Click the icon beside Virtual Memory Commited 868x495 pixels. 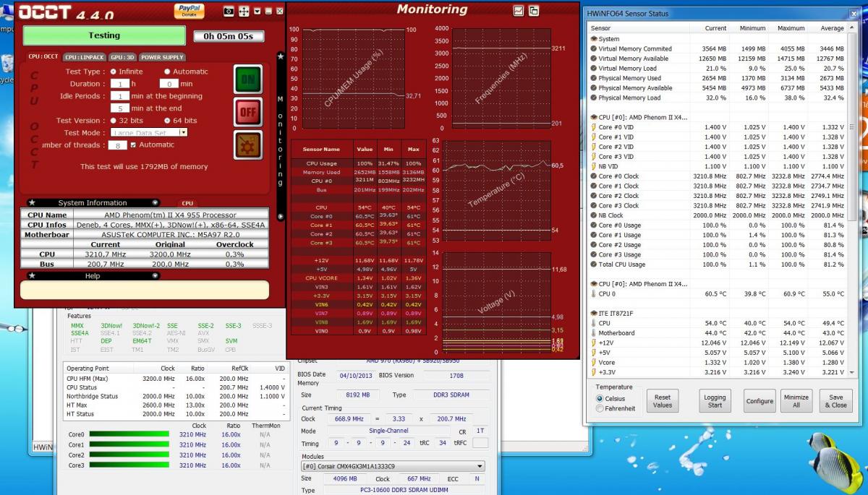click(x=593, y=48)
